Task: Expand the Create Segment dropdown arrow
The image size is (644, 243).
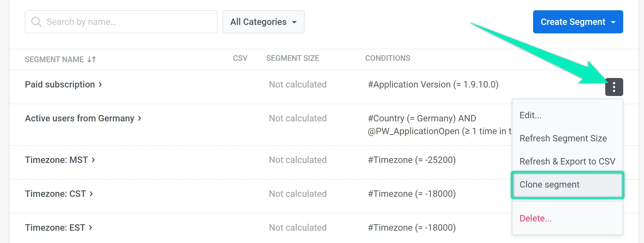Action: [x=613, y=22]
